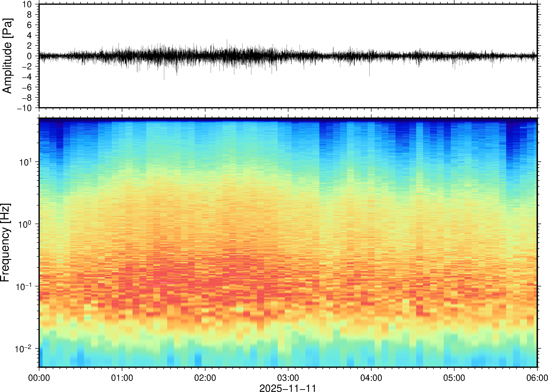
Task: Click the amplitude tick label 6
Action: click(30, 25)
